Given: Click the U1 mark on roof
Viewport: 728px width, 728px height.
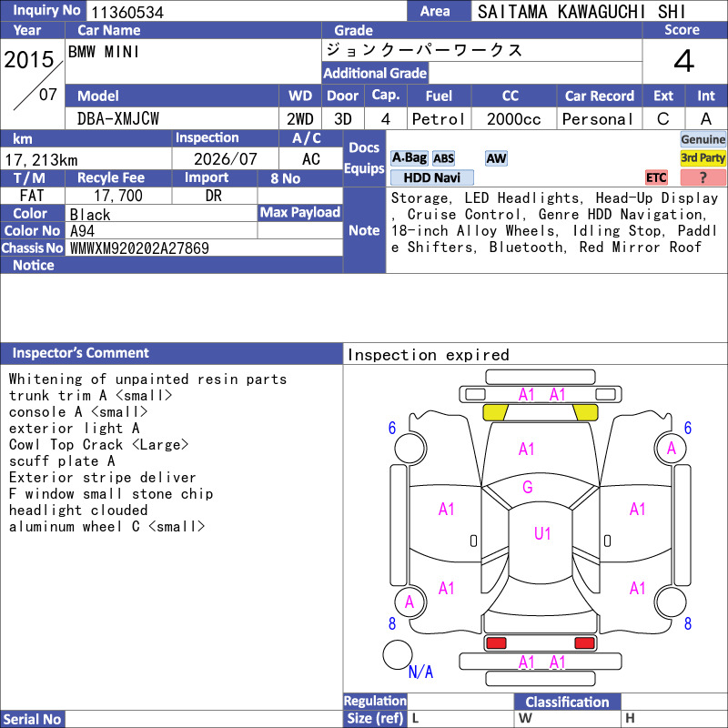Looking at the screenshot, I should [542, 533].
